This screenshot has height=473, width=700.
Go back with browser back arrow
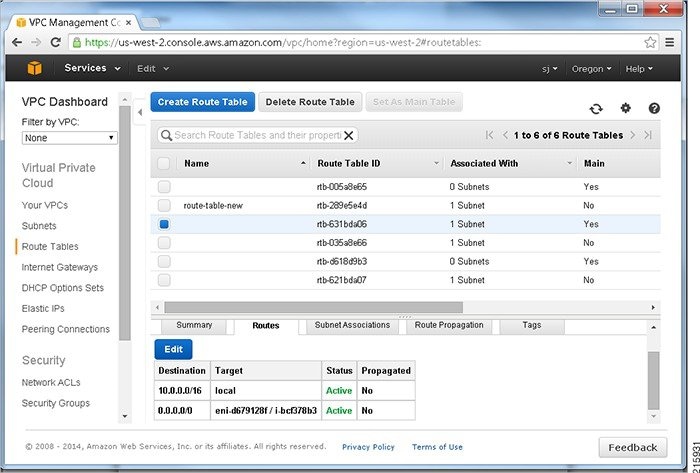pyautogui.click(x=17, y=42)
